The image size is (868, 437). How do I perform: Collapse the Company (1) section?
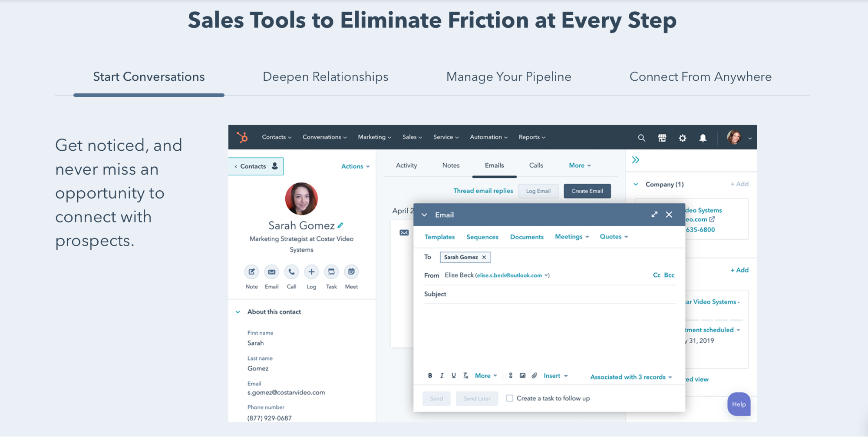click(x=635, y=184)
